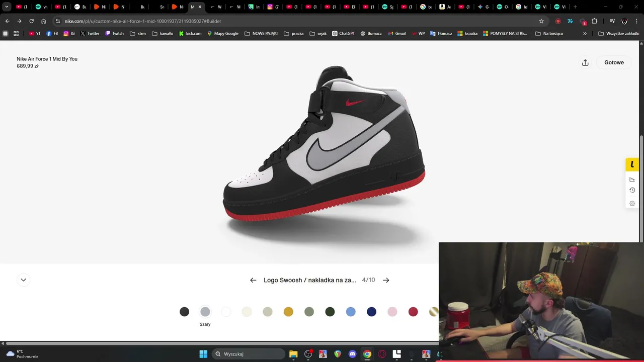Screen dimensions: 644x362
Task: Switch to the Amazon tab
Action: tap(445, 7)
